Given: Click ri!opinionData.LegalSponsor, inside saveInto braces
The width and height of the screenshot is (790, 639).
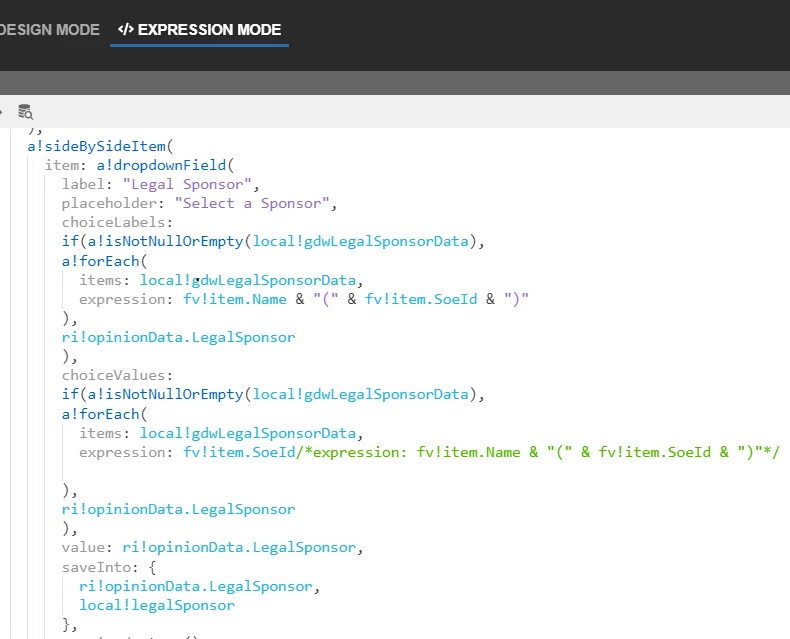Looking at the screenshot, I should tap(199, 587).
